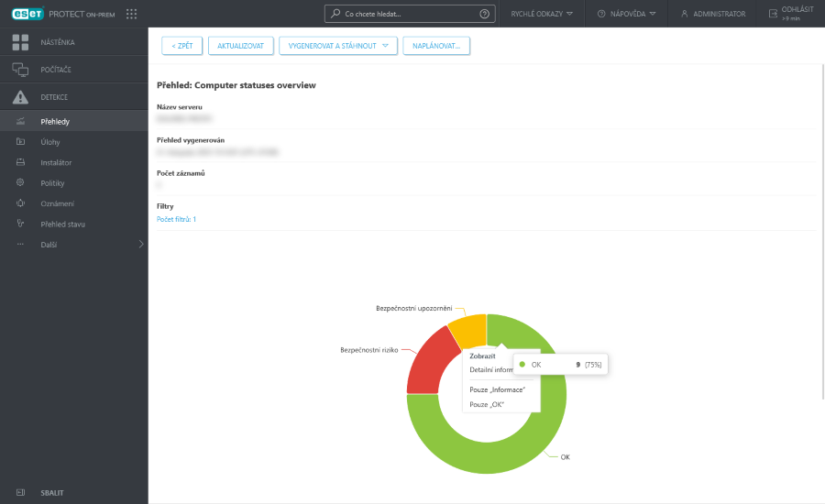Click the Nástěnka dashboard icon
Viewport: 825px width, 504px height.
[x=20, y=42]
